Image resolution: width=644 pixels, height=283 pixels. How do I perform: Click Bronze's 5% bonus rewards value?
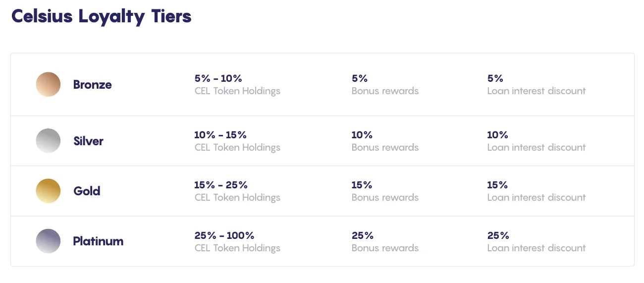pos(360,78)
